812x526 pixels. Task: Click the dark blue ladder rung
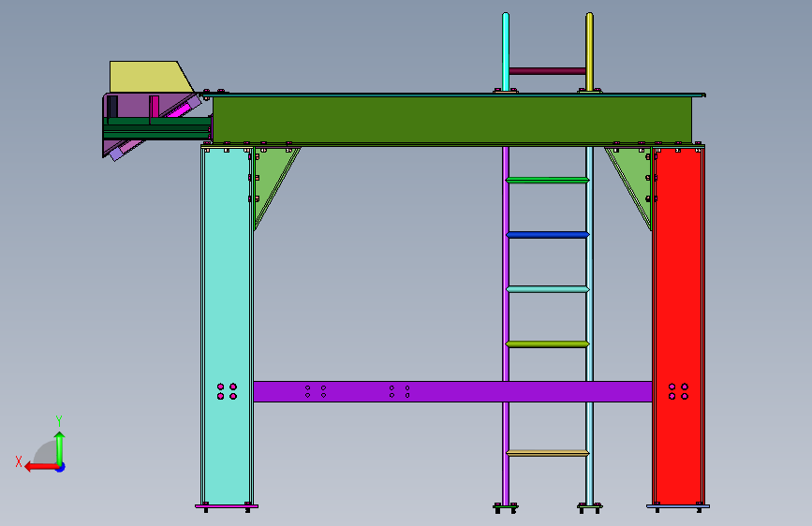(x=547, y=235)
